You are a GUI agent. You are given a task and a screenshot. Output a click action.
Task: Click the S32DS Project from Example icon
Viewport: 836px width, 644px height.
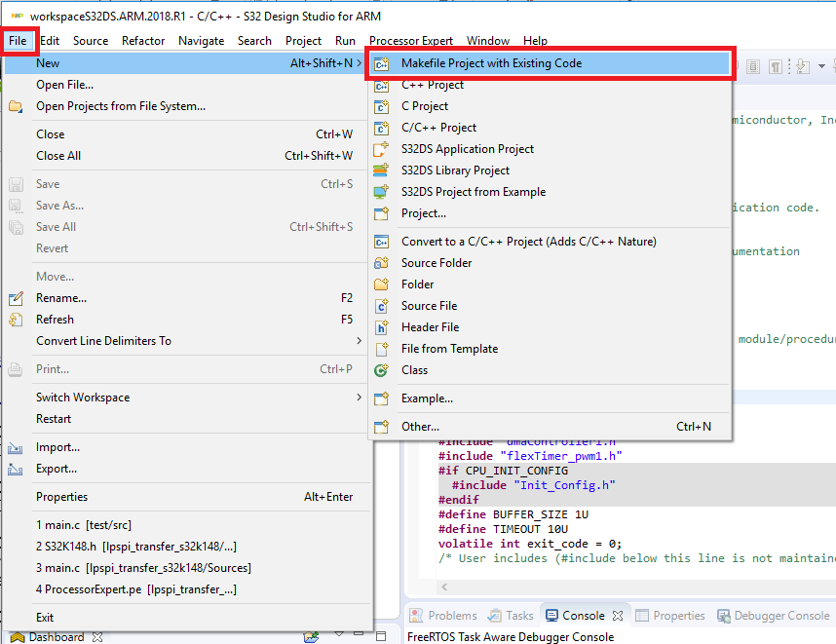[x=381, y=191]
